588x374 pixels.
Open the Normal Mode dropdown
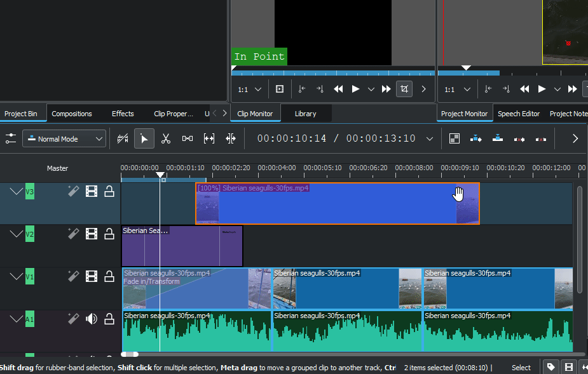(64, 138)
